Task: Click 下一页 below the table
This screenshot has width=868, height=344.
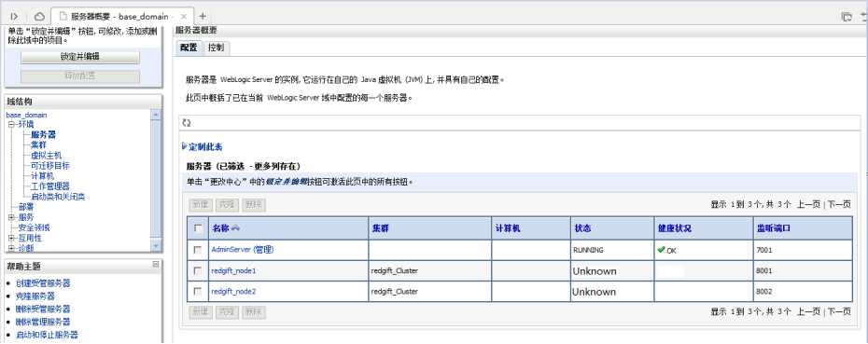Action: coord(839,312)
